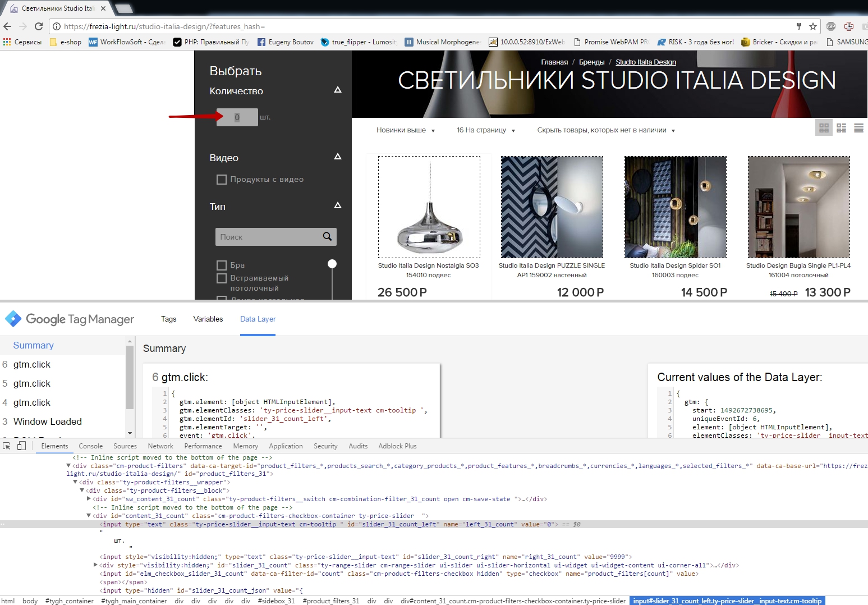Switch to compact list view icon
The height and width of the screenshot is (605, 868).
pyautogui.click(x=858, y=129)
